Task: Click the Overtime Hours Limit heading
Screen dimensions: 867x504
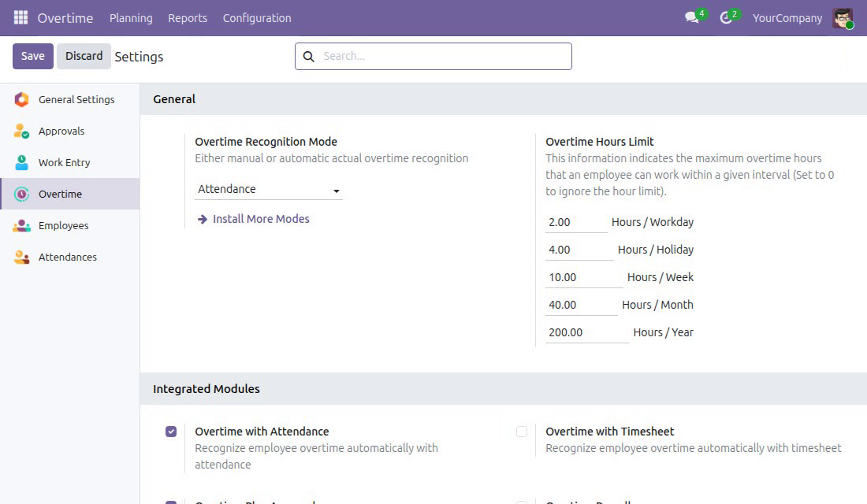Action: click(599, 142)
